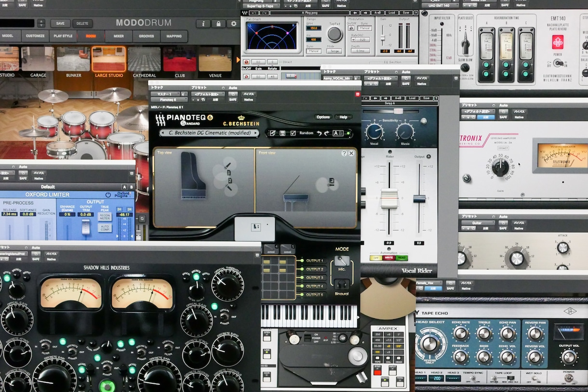The width and height of the screenshot is (588, 392).
Task: Tap the SuperTap TapPad button
Action: click(x=334, y=34)
